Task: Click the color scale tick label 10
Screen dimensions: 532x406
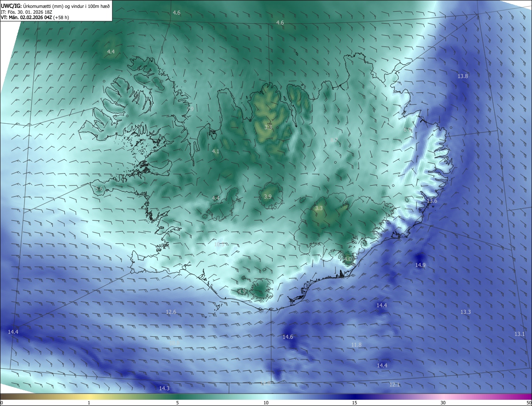Action: tap(266, 403)
